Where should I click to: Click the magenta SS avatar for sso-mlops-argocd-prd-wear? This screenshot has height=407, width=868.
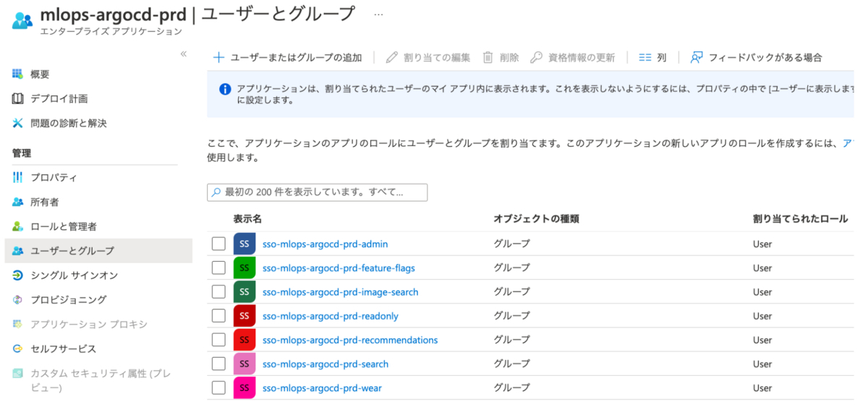click(x=244, y=388)
